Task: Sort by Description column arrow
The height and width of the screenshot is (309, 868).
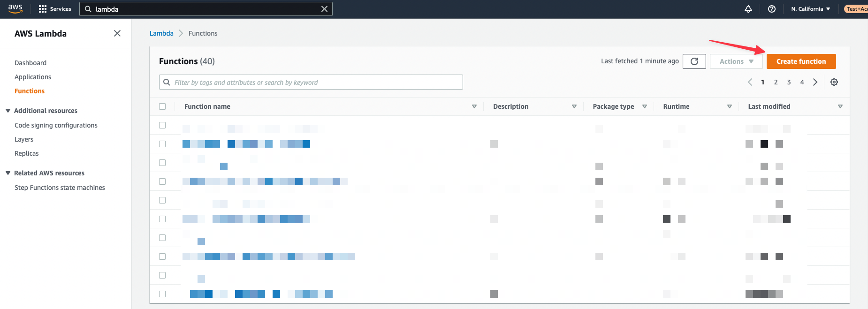Action: (x=574, y=106)
